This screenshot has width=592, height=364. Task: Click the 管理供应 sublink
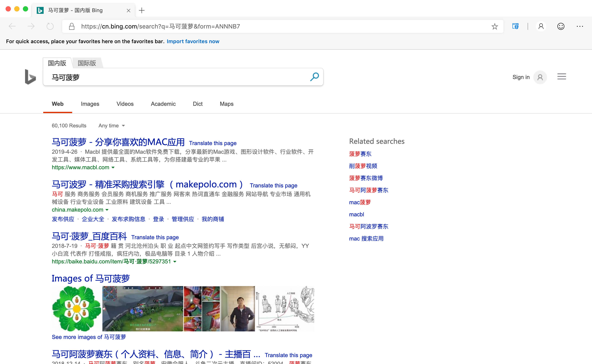click(x=183, y=219)
